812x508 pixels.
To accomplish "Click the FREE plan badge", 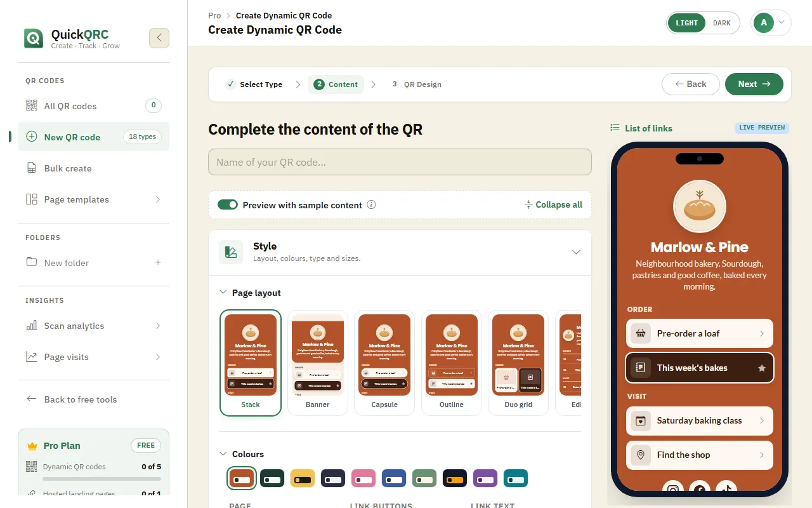I will pos(146,445).
